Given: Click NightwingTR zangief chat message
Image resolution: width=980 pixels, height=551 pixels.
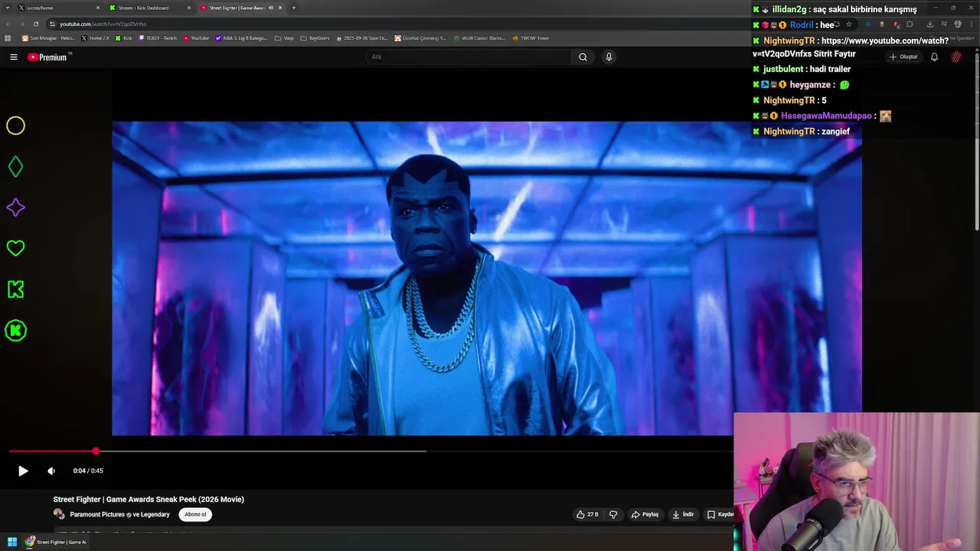Looking at the screenshot, I should click(x=802, y=132).
